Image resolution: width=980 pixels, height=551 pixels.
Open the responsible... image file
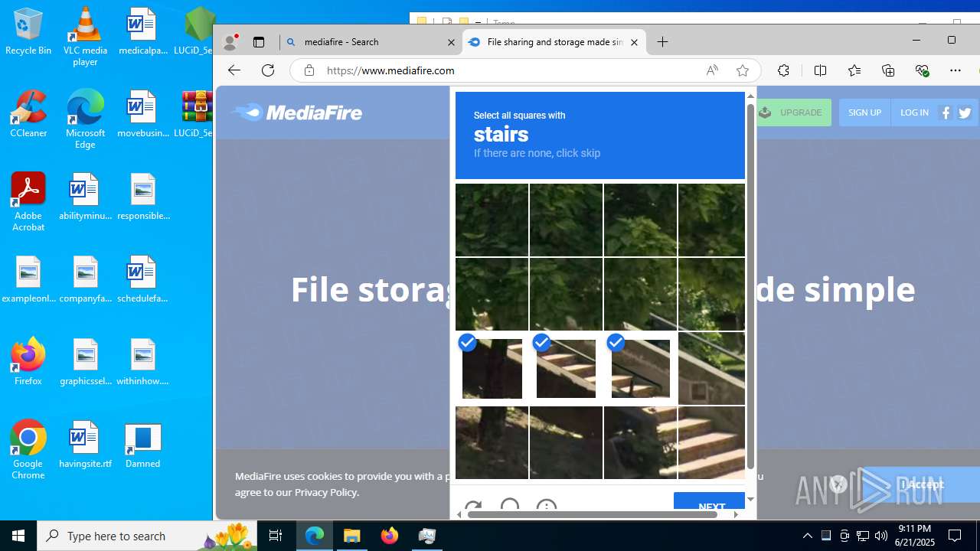point(142,197)
